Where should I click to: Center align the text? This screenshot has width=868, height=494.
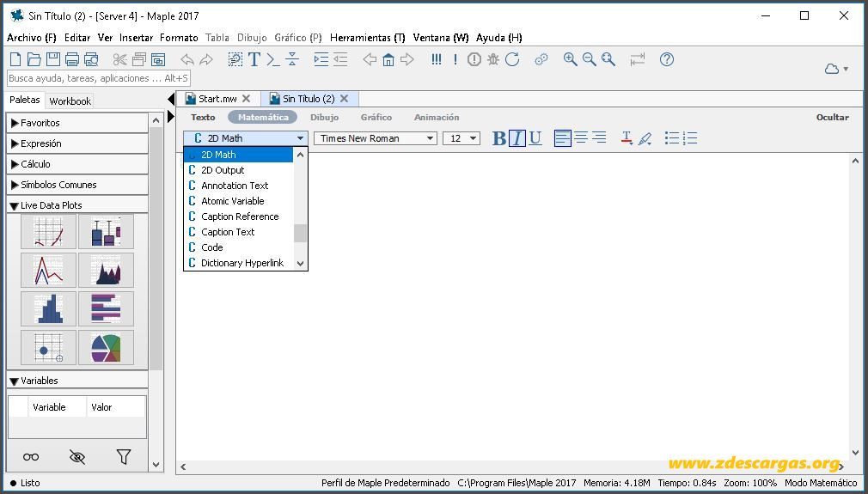click(581, 137)
